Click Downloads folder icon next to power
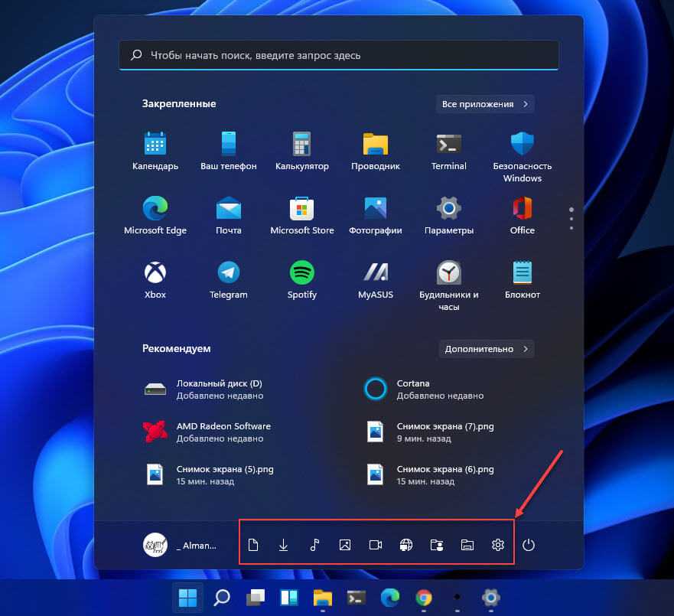674x616 pixels. coord(283,545)
